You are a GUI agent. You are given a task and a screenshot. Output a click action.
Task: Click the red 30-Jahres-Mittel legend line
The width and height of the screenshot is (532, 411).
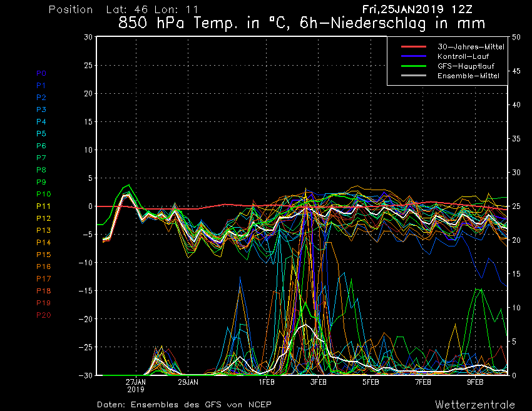[414, 46]
